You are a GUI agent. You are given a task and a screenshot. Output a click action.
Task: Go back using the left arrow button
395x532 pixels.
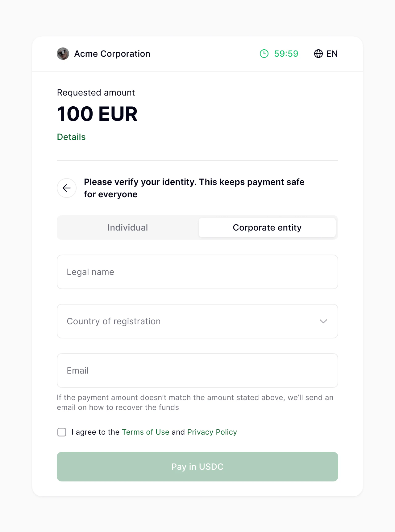(67, 188)
